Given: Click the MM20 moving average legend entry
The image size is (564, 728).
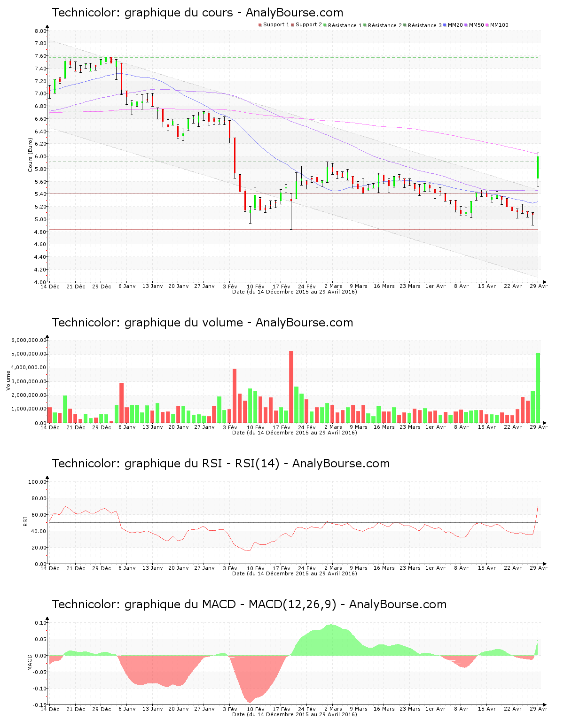Looking at the screenshot, I should [x=453, y=25].
